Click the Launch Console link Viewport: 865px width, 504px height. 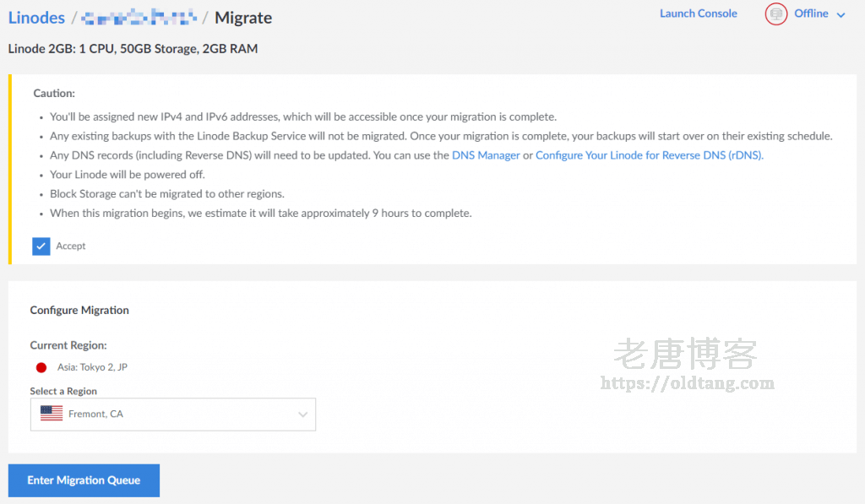(x=698, y=14)
